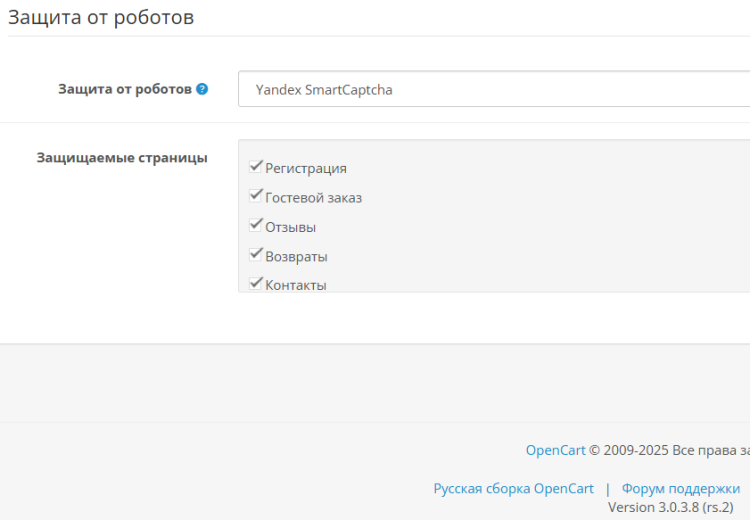Click the pipe separator between footer links

tap(607, 488)
